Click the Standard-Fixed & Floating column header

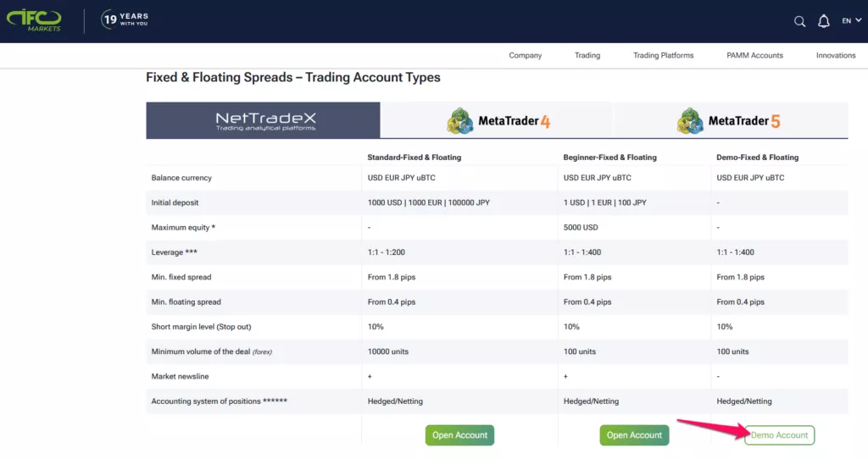click(x=414, y=158)
